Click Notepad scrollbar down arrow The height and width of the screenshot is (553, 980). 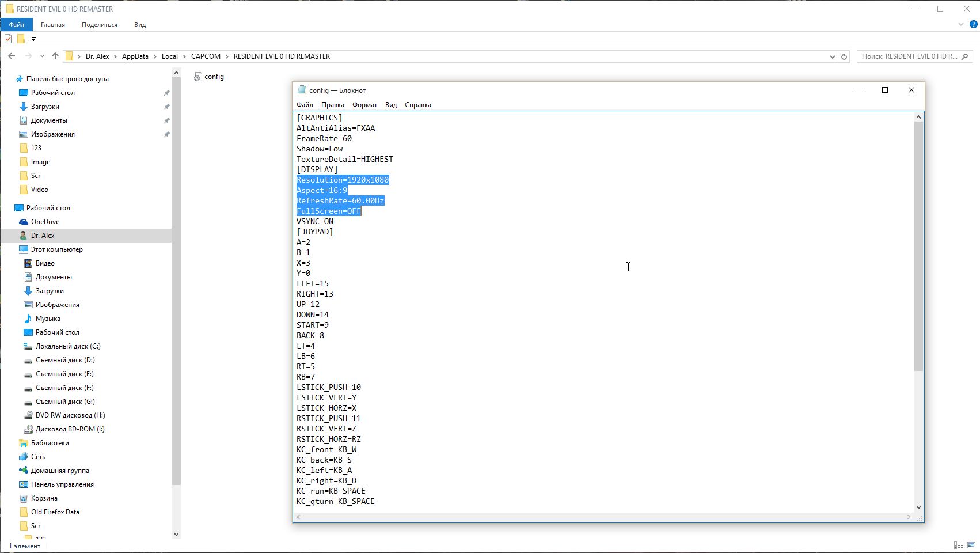coord(918,507)
